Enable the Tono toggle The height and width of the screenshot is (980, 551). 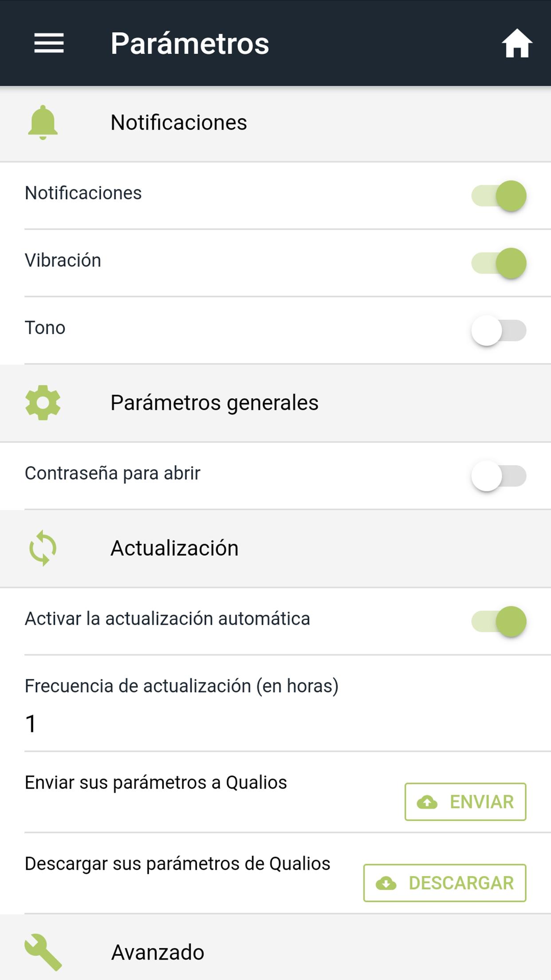[x=499, y=331]
